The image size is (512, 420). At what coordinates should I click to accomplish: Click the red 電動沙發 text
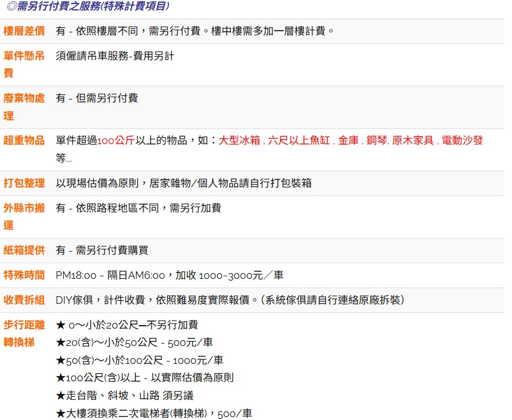(462, 141)
